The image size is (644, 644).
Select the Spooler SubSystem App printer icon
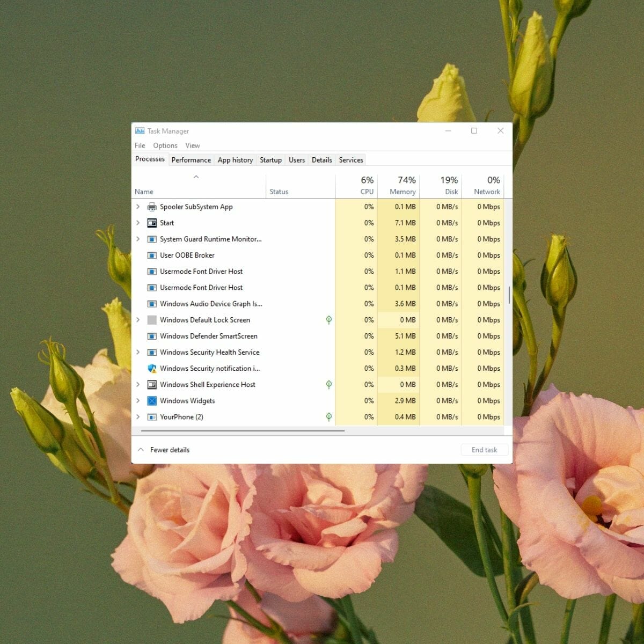pos(152,207)
